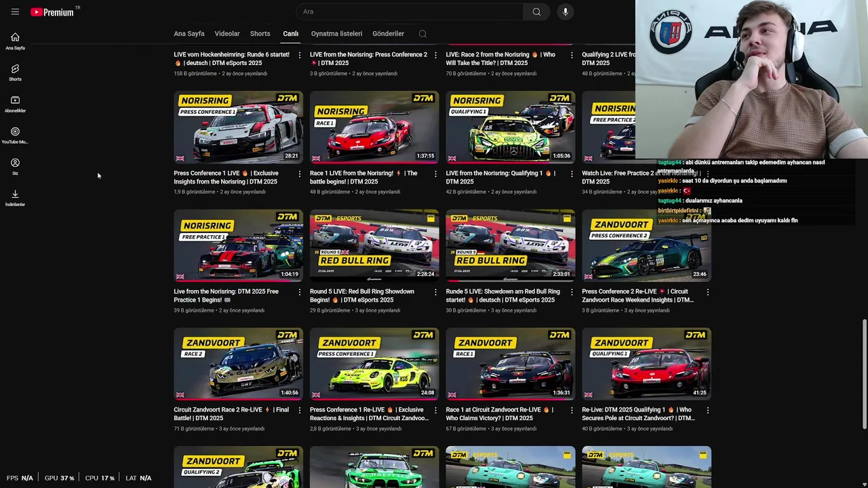
Task: Click the Ara search field
Action: (x=409, y=12)
